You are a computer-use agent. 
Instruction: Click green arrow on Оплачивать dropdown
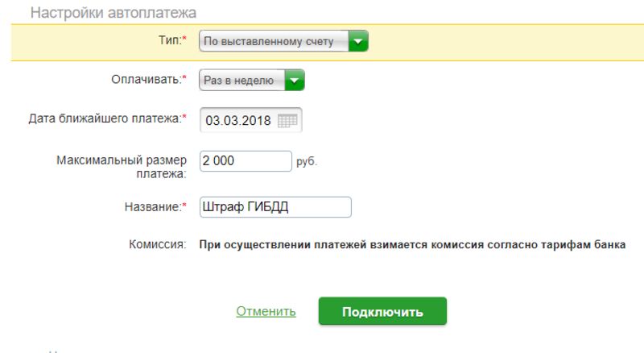(295, 81)
